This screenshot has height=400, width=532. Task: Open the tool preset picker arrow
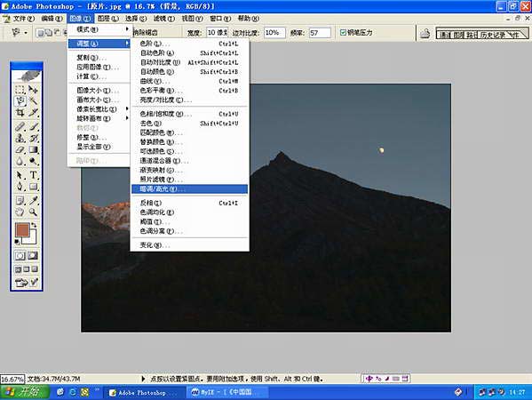point(26,33)
